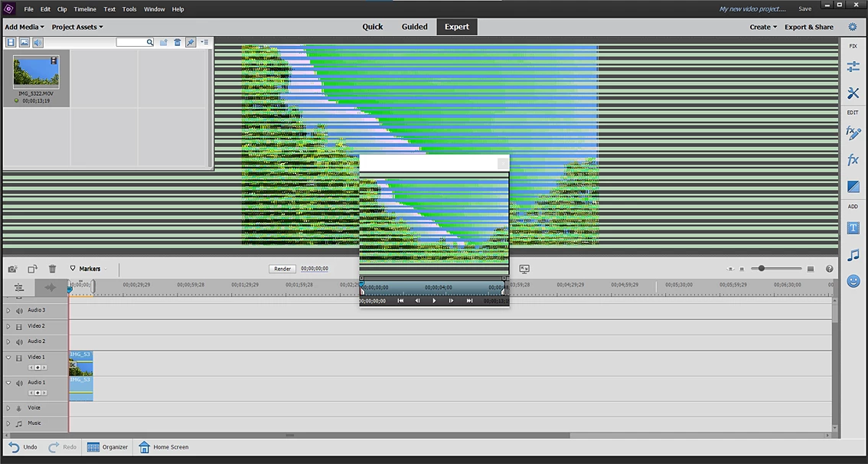The height and width of the screenshot is (464, 868).
Task: Click the timeline zoom slider
Action: click(x=776, y=269)
